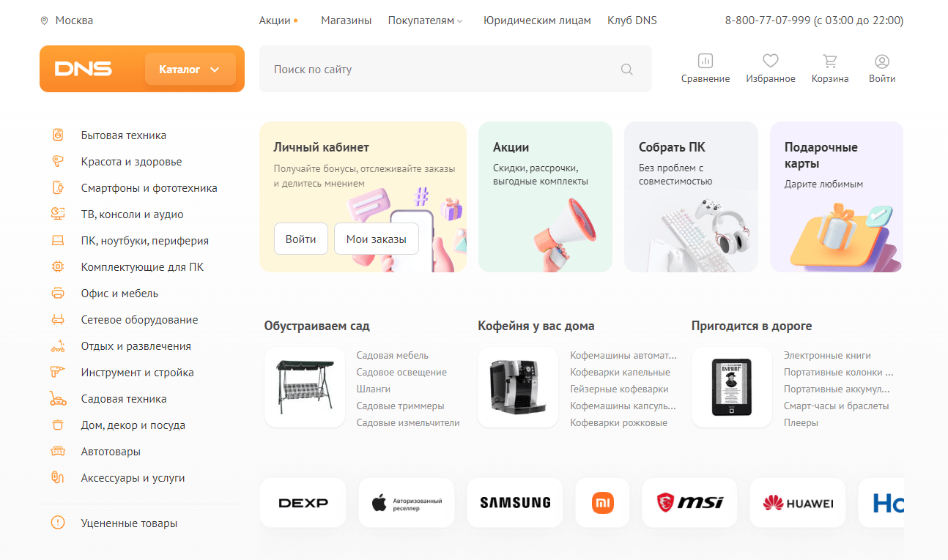
Task: Go to Клуб DNS
Action: (632, 20)
